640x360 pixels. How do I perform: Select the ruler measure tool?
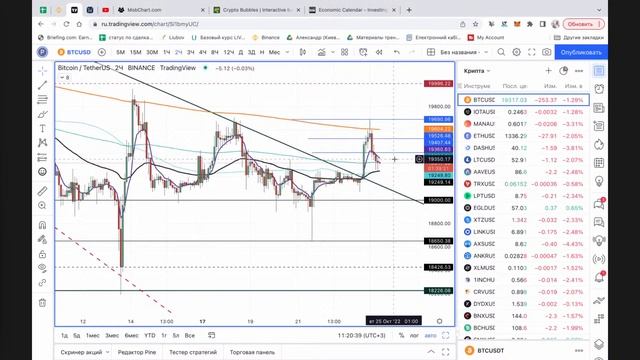tap(42, 191)
